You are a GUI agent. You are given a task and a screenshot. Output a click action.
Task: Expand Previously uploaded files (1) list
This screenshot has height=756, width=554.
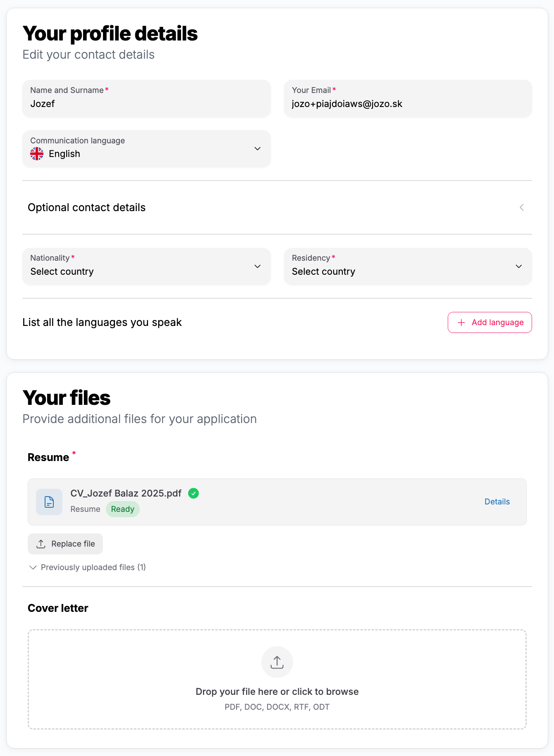coord(87,568)
